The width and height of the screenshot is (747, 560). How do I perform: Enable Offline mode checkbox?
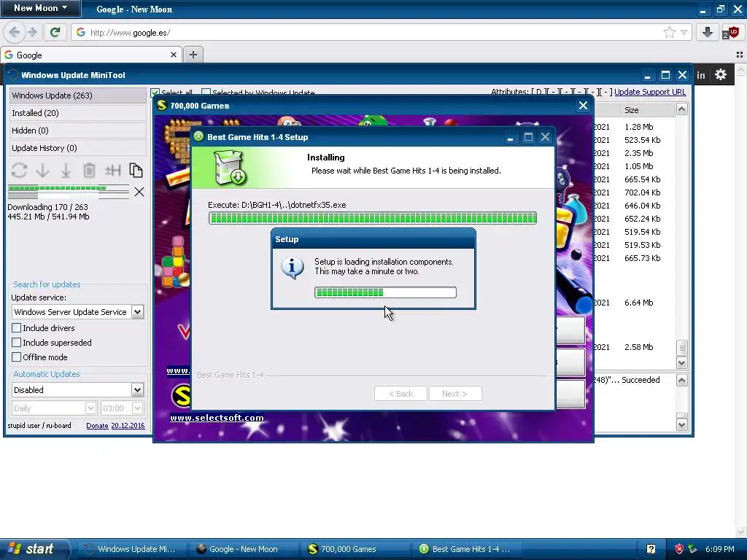[17, 357]
